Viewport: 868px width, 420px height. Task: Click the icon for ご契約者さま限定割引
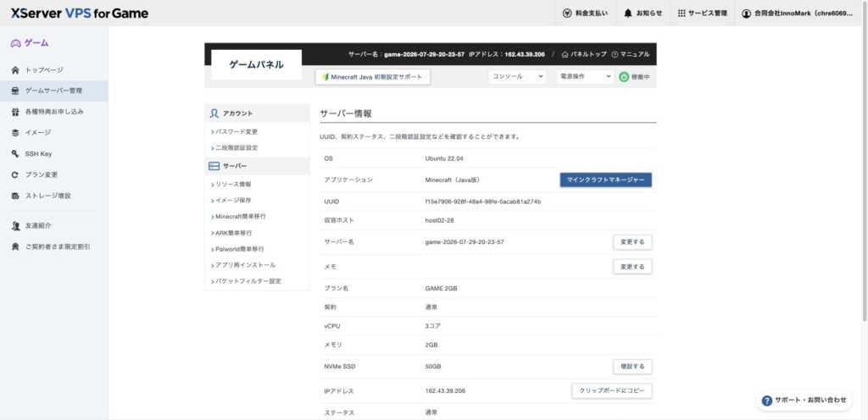(15, 247)
